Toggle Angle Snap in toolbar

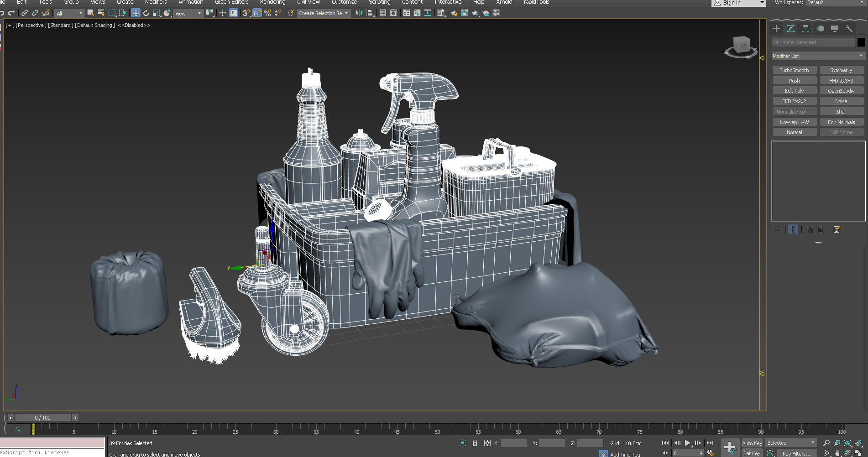[257, 13]
